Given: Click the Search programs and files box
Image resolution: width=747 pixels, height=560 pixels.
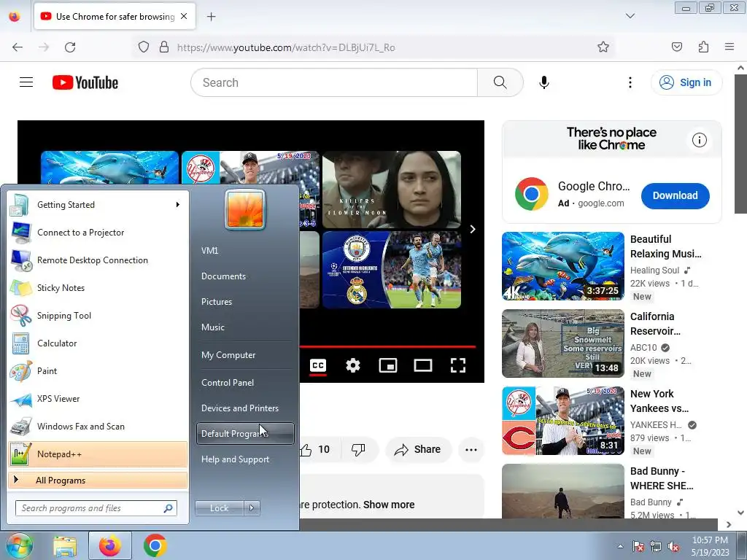Looking at the screenshot, I should click(96, 508).
